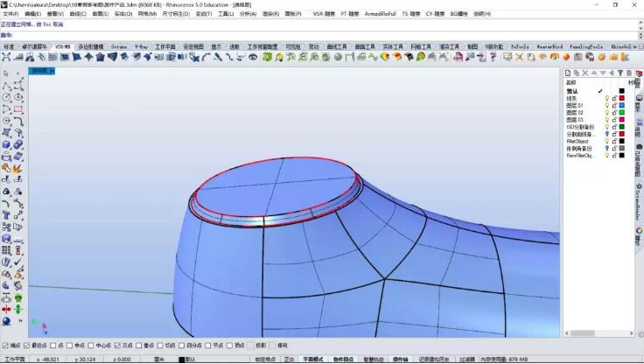The image size is (644, 364).
Task: Click the blue color swatch of 图层 01
Action: [622, 105]
